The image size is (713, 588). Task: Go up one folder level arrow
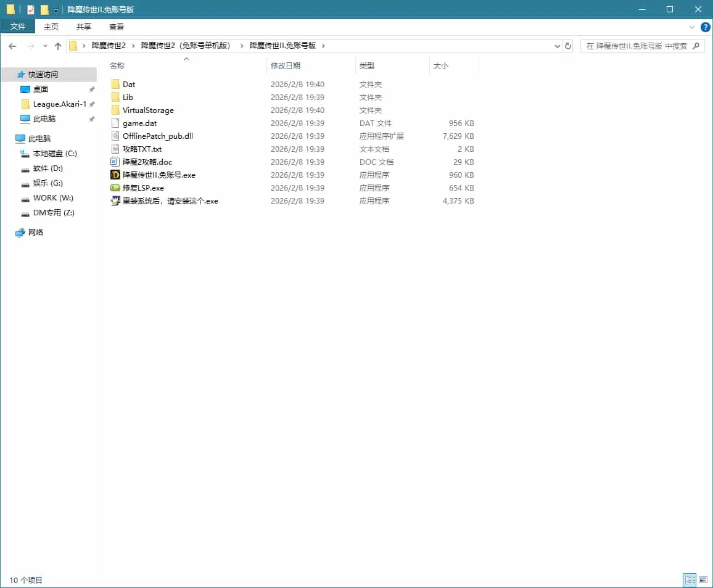pyautogui.click(x=58, y=46)
